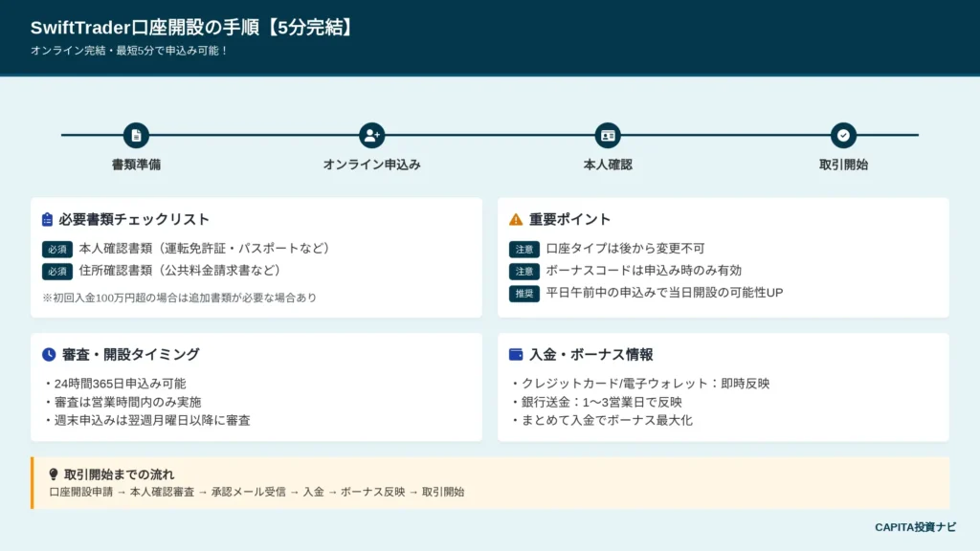The image size is (980, 551).
Task: Click the text ボーナスコードは申込み時のみ有効
Action: tap(644, 271)
